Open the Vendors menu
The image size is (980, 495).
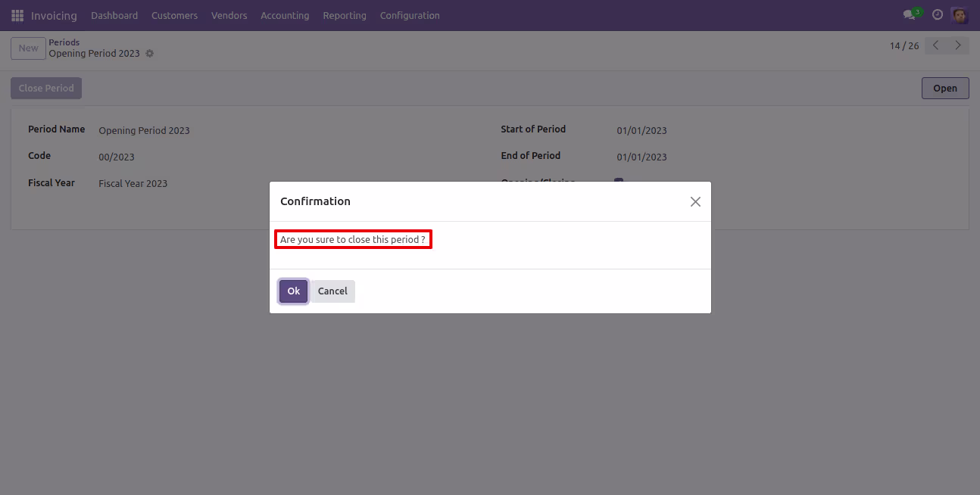click(229, 15)
